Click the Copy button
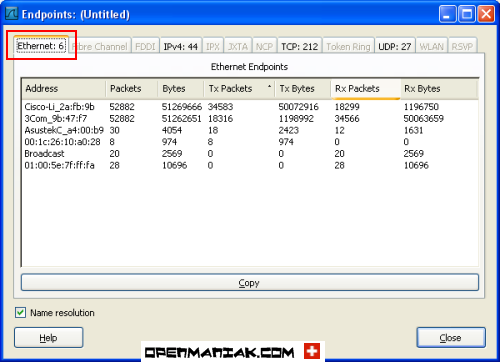Image resolution: width=500 pixels, height=362 pixels. pos(250,283)
